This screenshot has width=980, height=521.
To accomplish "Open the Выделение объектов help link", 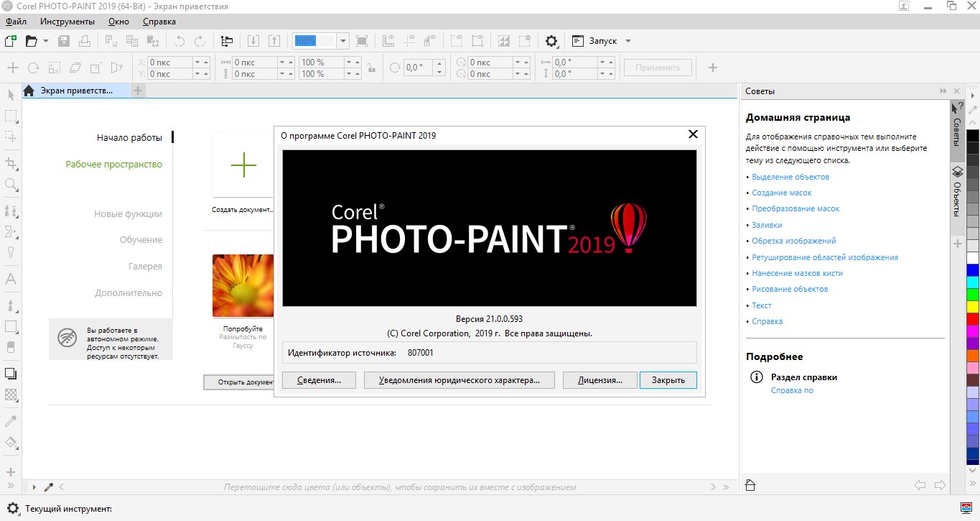I will click(790, 177).
